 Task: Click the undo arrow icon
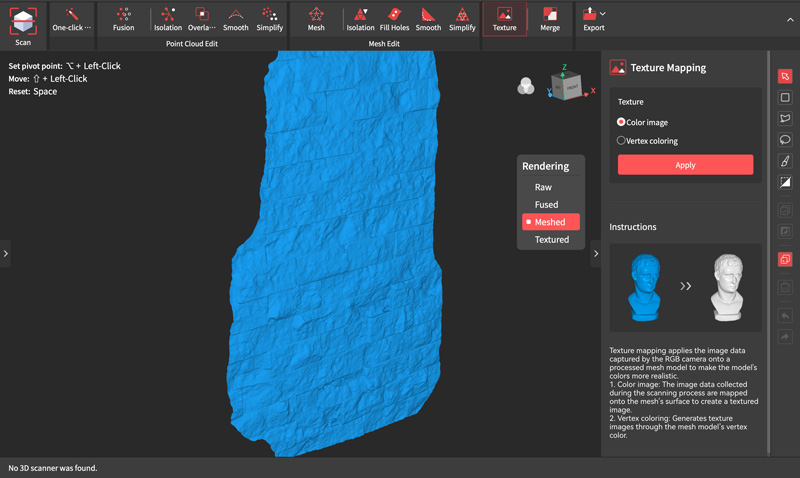coord(785,315)
